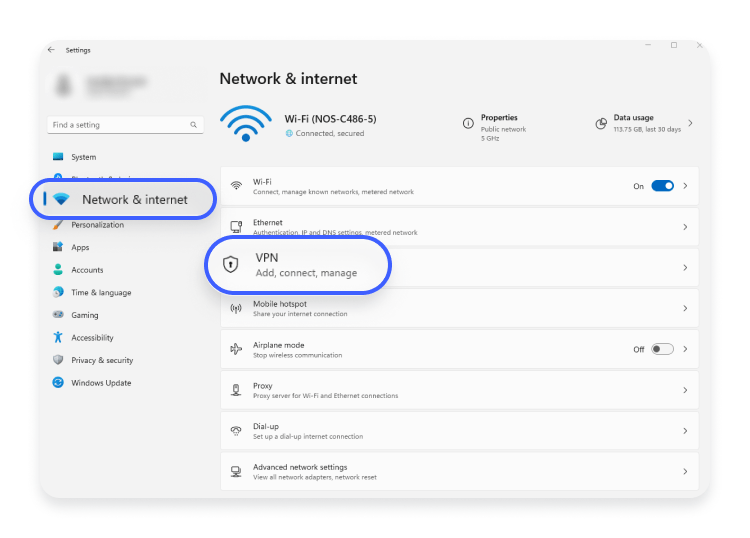
Task: Click the Time & language globe icon
Action: coord(58,292)
